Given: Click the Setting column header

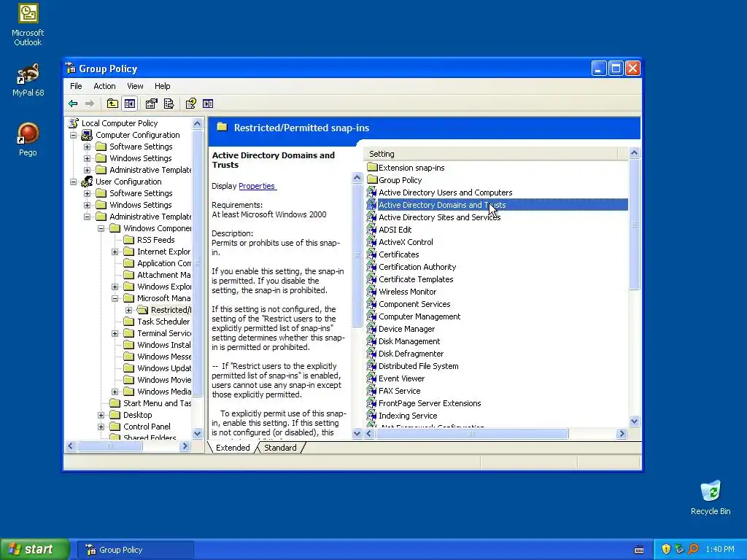Looking at the screenshot, I should 491,154.
